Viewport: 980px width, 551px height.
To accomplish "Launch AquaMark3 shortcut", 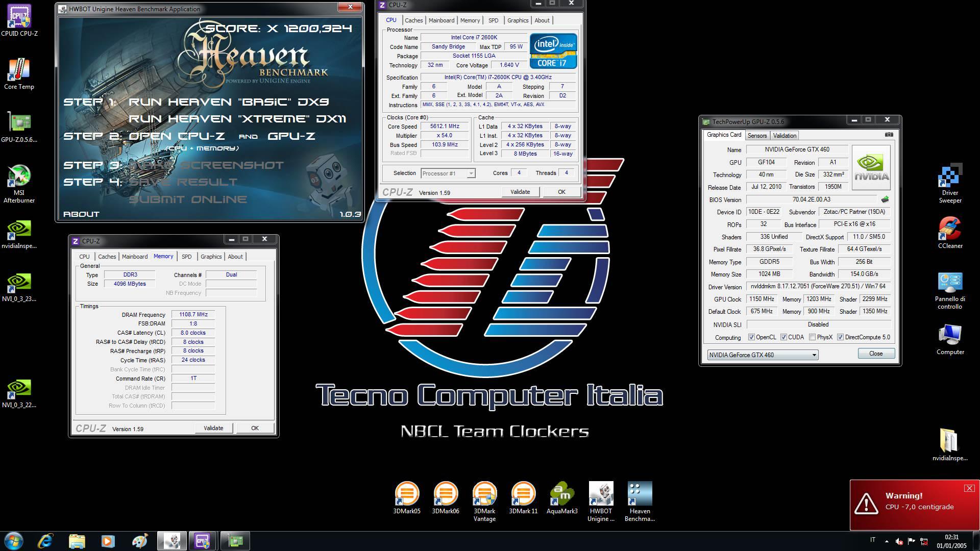I will (562, 497).
